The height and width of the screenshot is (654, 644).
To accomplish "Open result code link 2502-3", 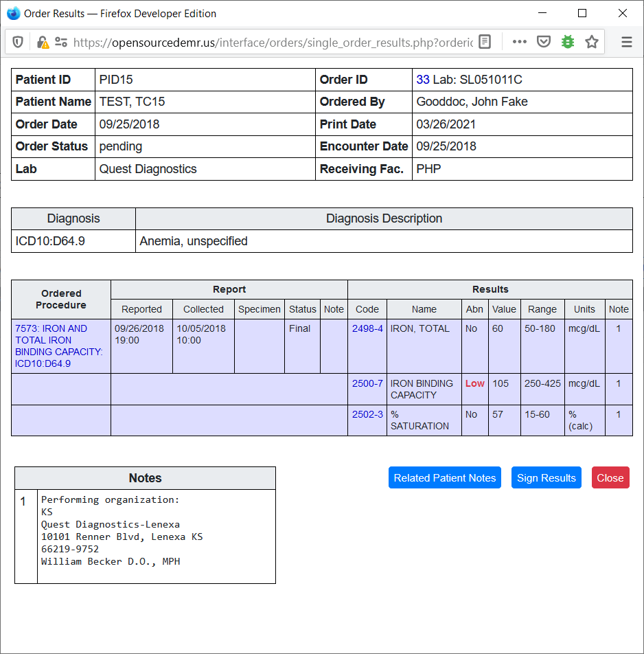I will (x=367, y=414).
